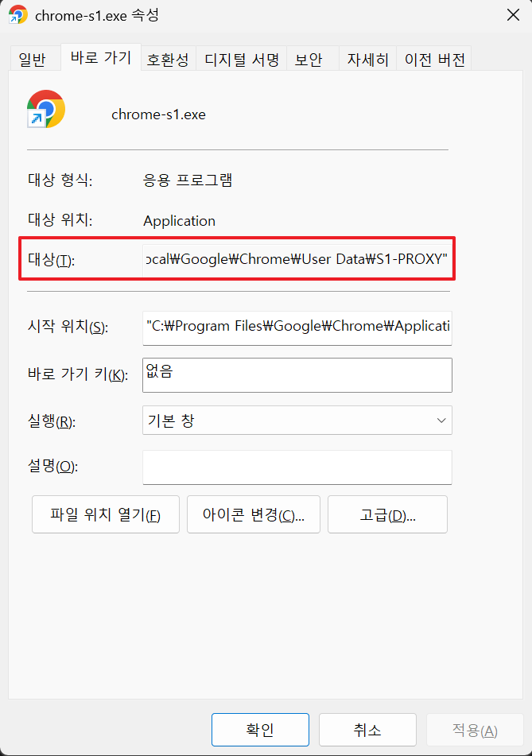Go to the 디지털 서명 tab
This screenshot has width=532, height=756.
point(242,60)
